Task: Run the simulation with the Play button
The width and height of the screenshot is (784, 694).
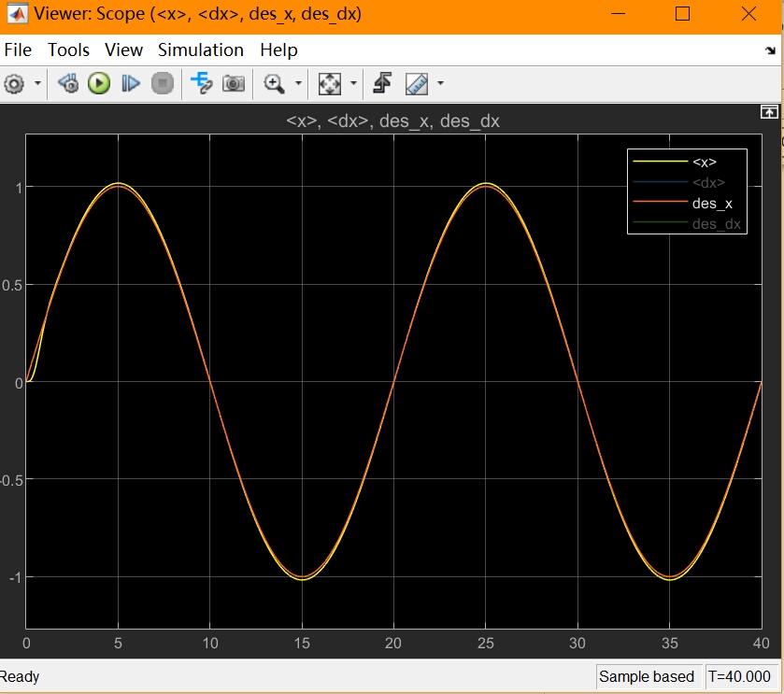Action: coord(99,83)
